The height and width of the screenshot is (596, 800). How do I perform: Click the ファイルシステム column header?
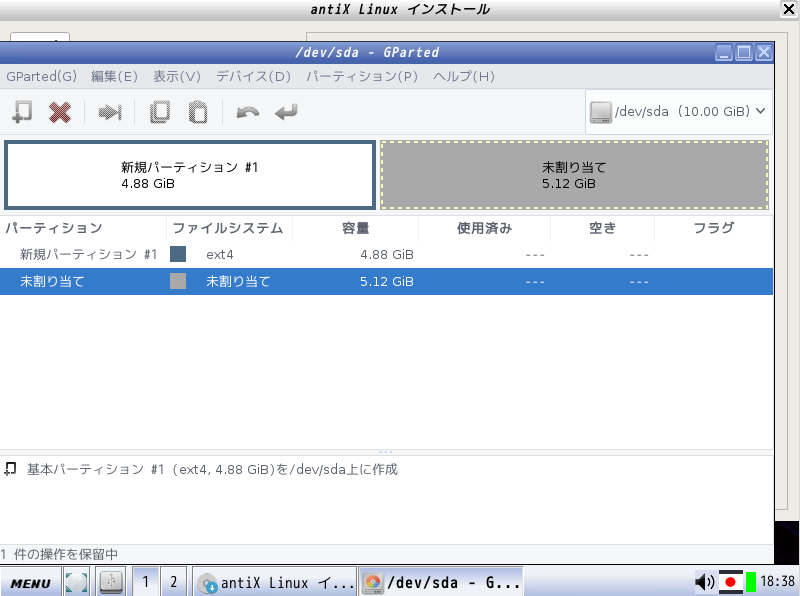[229, 228]
